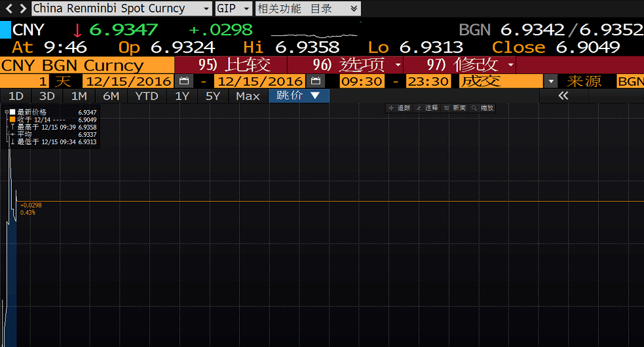Select the YTD range tab

click(x=146, y=96)
